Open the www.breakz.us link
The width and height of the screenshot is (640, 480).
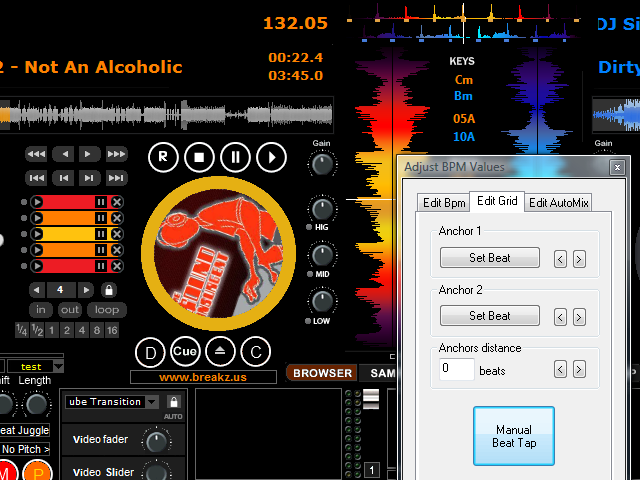(203, 377)
